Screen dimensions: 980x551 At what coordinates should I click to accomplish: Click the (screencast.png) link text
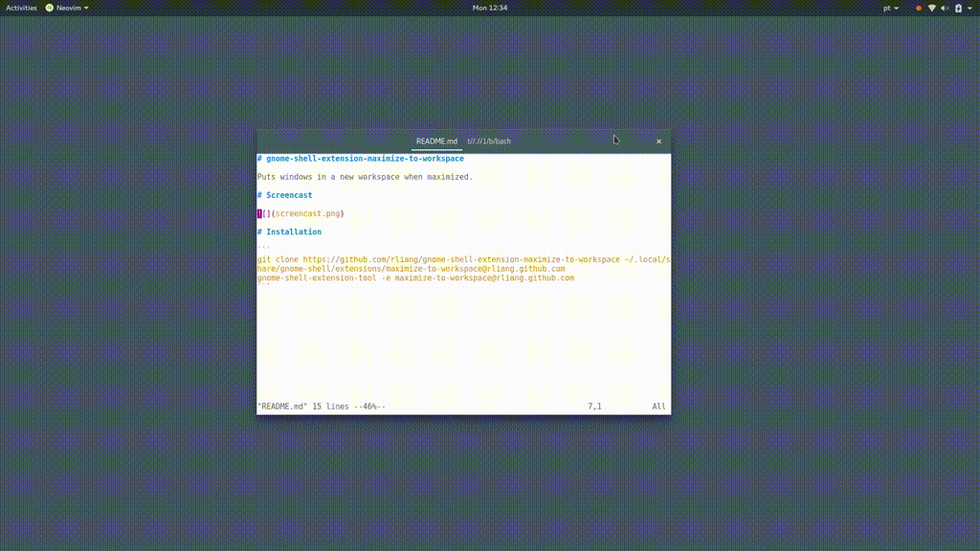307,213
